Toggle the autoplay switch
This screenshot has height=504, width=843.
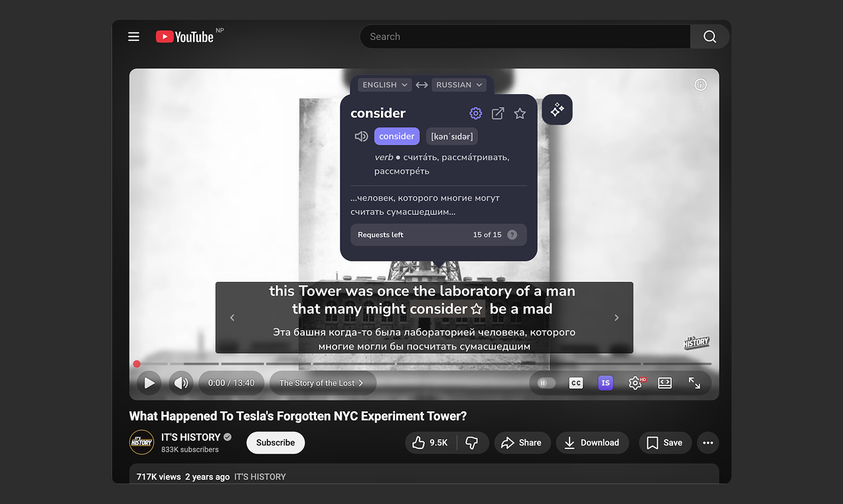pyautogui.click(x=546, y=383)
